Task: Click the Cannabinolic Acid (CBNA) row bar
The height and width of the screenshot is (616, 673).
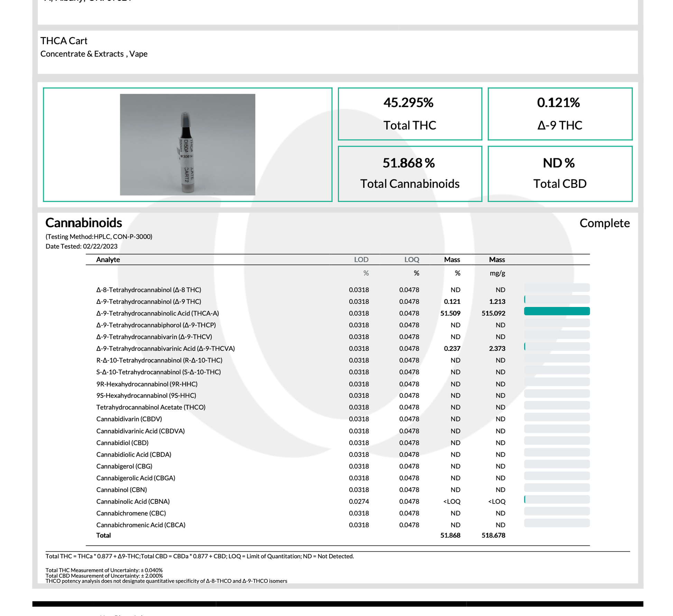Action: [x=556, y=499]
